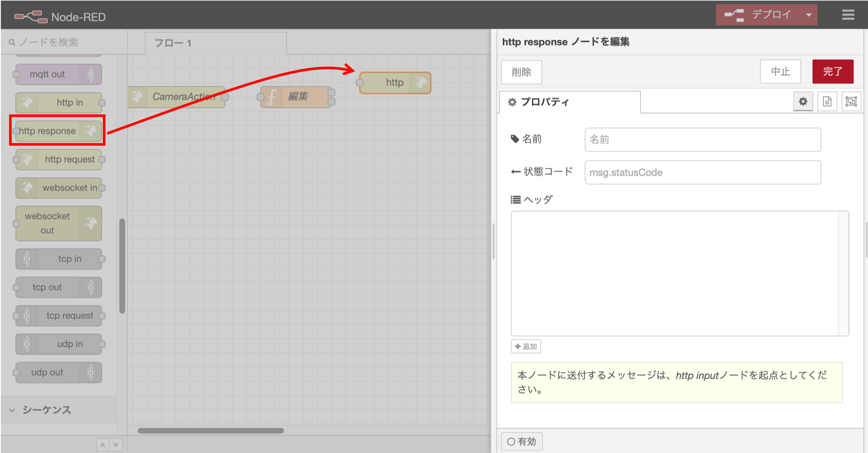868x453 pixels.
Task: Open the deploy options dropdown arrow
Action: click(x=809, y=14)
